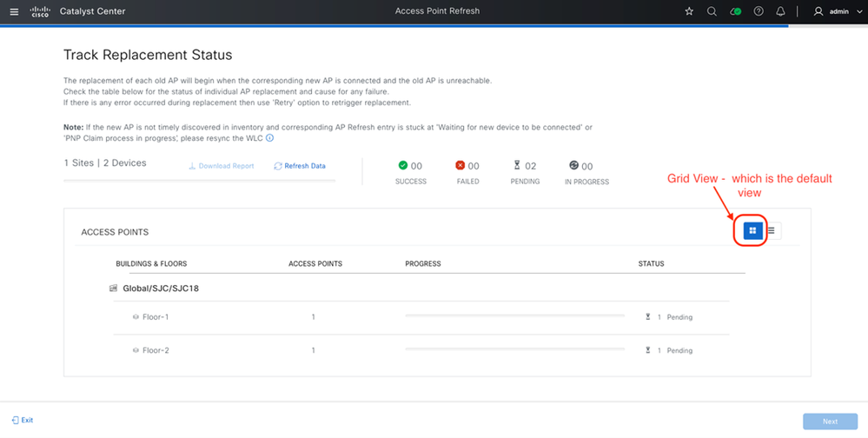
Task: Click the 1 Sites | 2 Devices text
Action: 105,163
